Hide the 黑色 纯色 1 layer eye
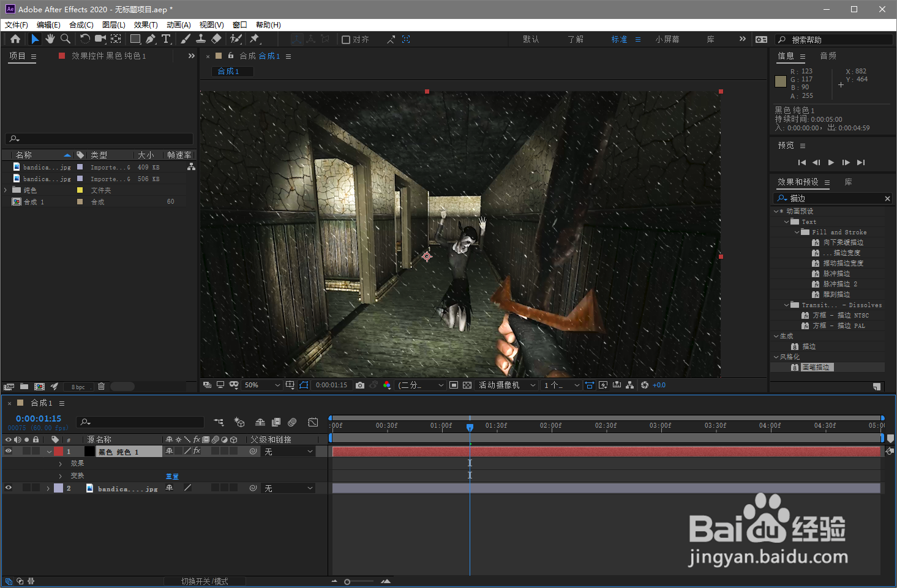This screenshot has height=588, width=897. [x=9, y=451]
